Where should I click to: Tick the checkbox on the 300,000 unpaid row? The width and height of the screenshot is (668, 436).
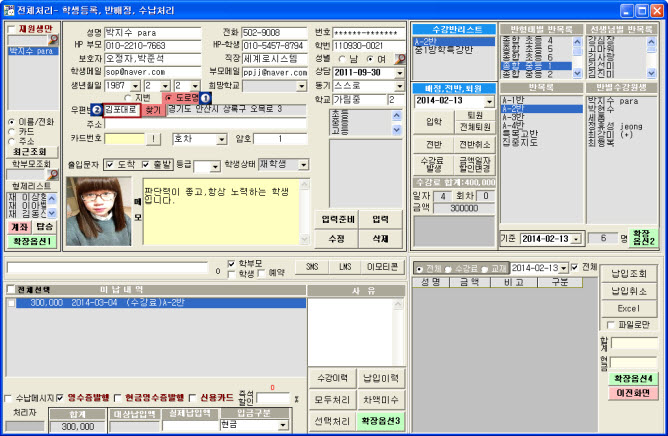pyautogui.click(x=11, y=303)
